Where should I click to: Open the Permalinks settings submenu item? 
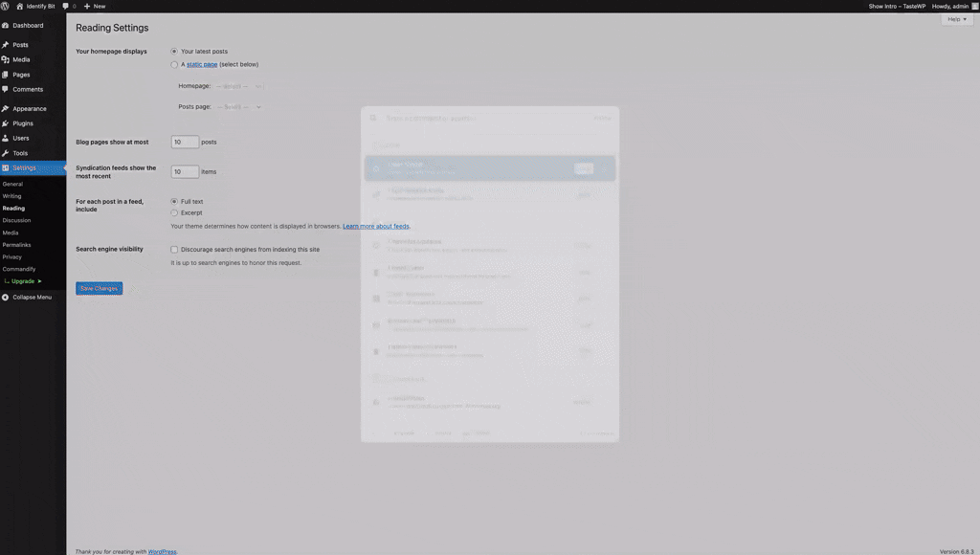tap(16, 245)
